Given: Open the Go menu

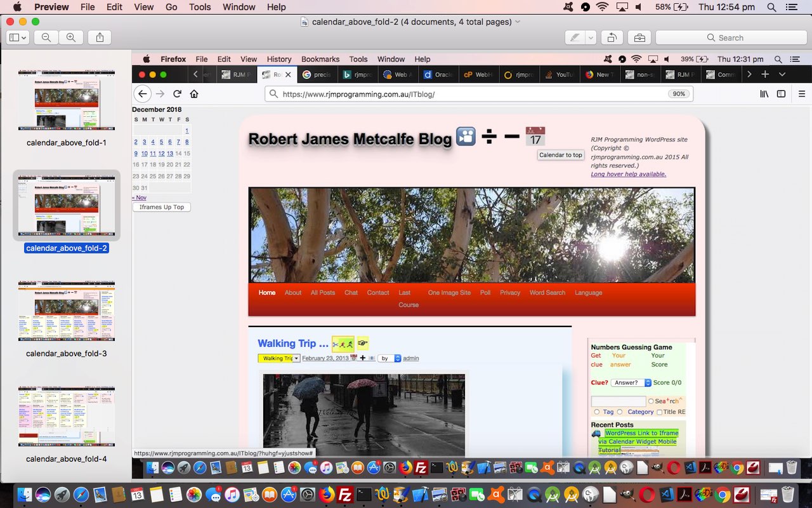Looking at the screenshot, I should [171, 7].
